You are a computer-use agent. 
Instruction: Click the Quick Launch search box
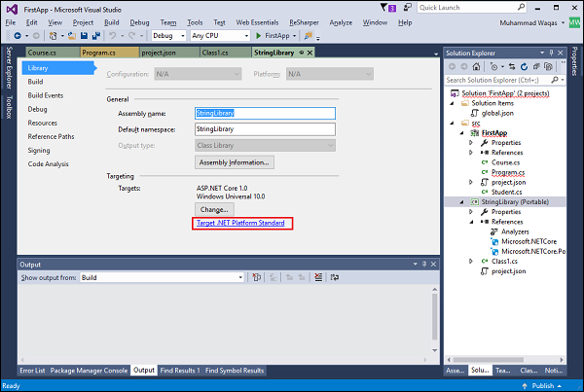coord(471,8)
